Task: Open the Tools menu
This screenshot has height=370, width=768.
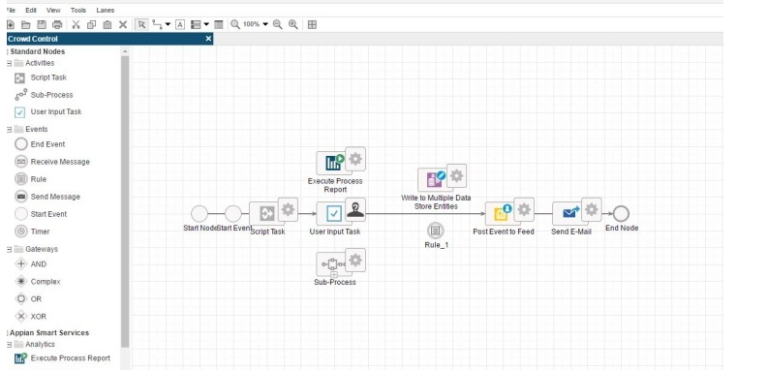Action: [78, 10]
